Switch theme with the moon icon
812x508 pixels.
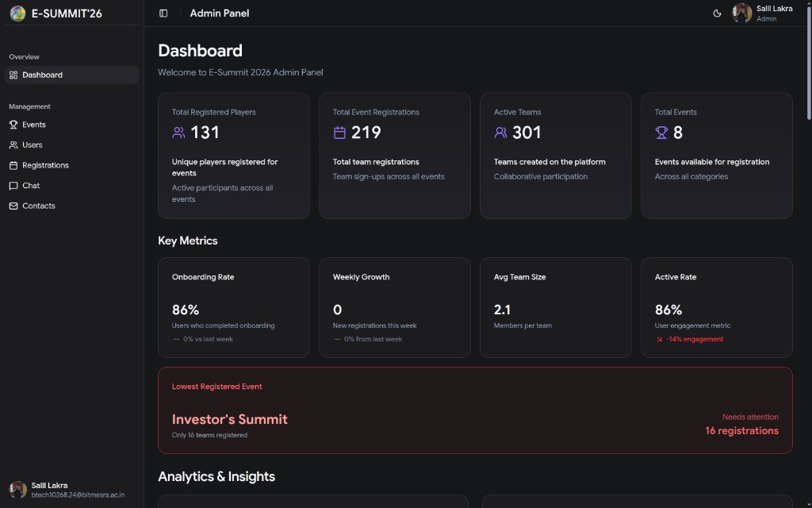click(717, 13)
